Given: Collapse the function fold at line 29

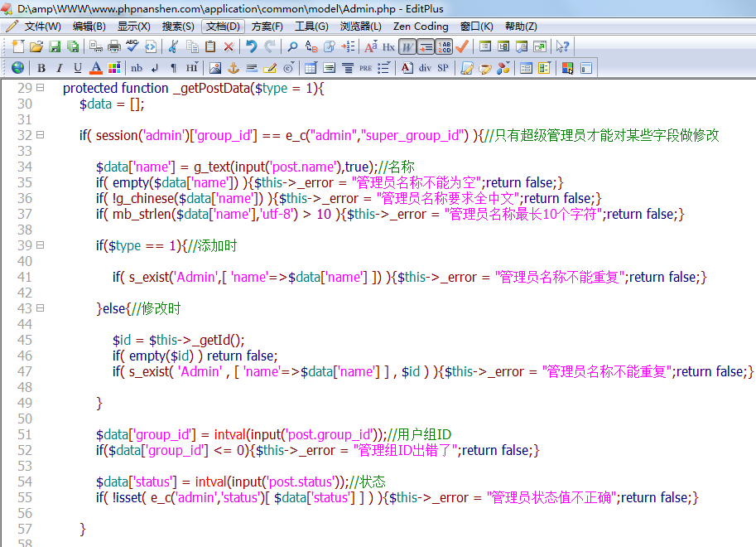Looking at the screenshot, I should (41, 87).
